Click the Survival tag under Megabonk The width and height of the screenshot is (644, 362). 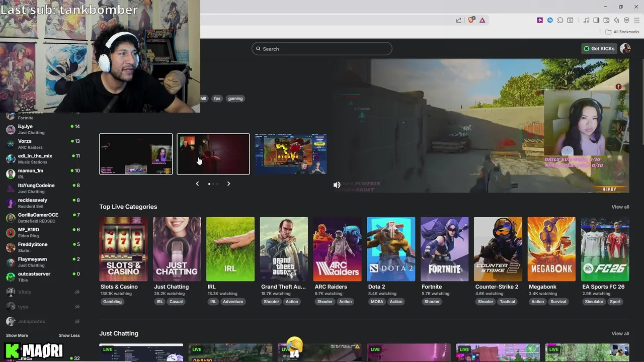[x=558, y=302]
